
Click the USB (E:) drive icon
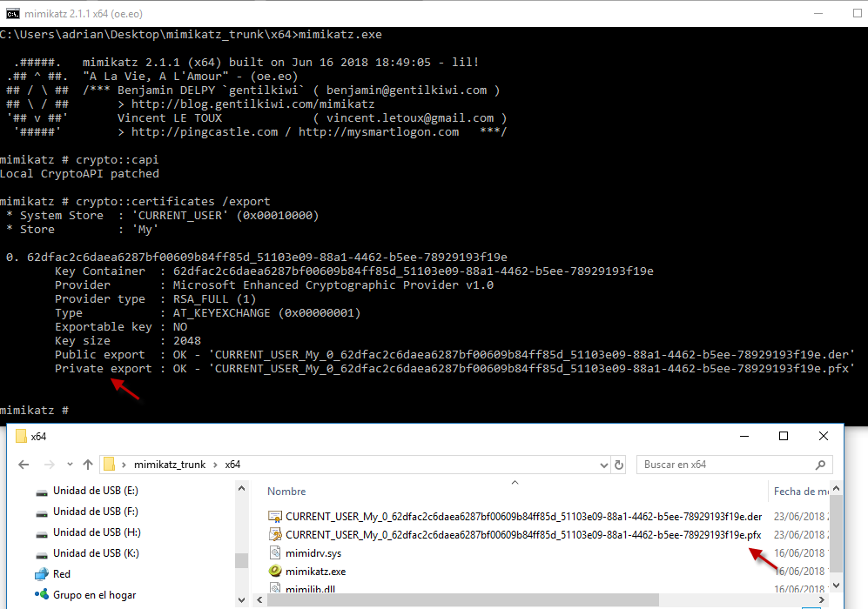pos(42,492)
